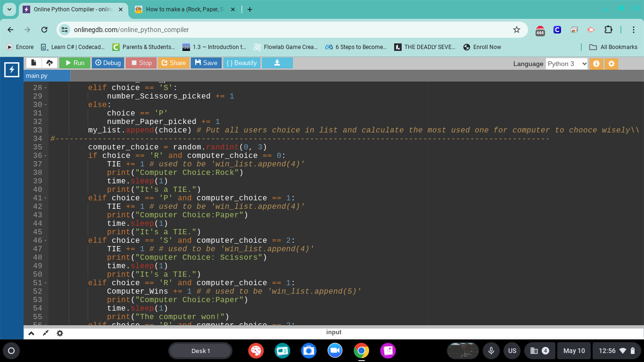Open the 1.3 Introduction bookmark
Screen dimensions: 644x362
point(215,47)
